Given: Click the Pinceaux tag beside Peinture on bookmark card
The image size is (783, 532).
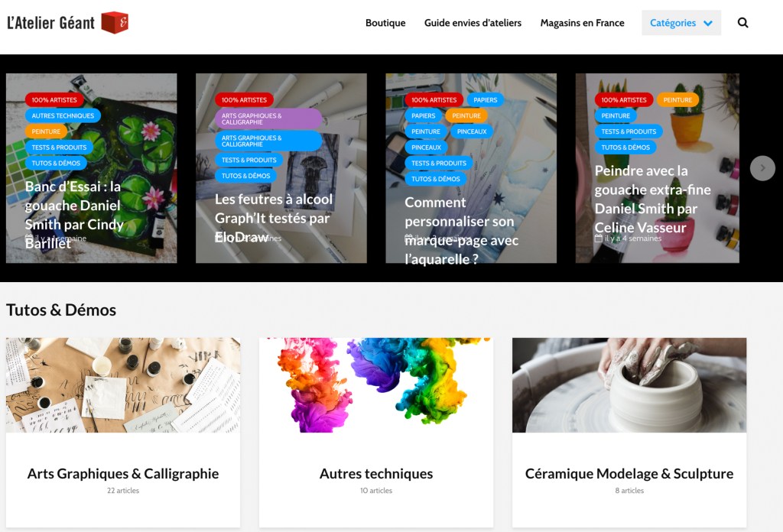Looking at the screenshot, I should [x=471, y=131].
